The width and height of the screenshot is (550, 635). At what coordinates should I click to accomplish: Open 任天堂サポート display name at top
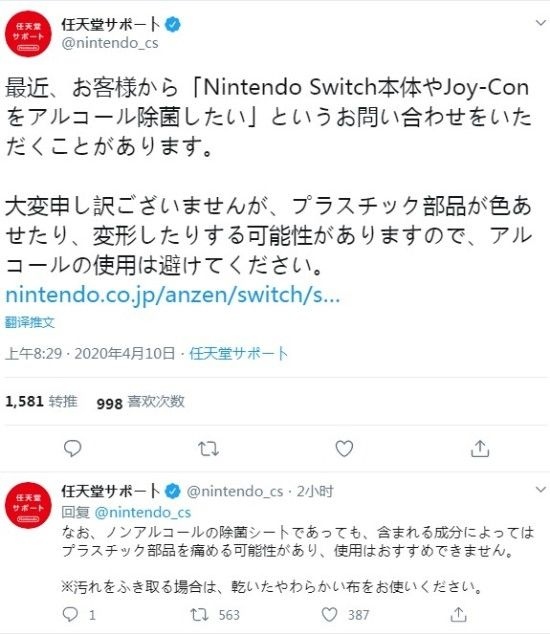click(x=111, y=24)
